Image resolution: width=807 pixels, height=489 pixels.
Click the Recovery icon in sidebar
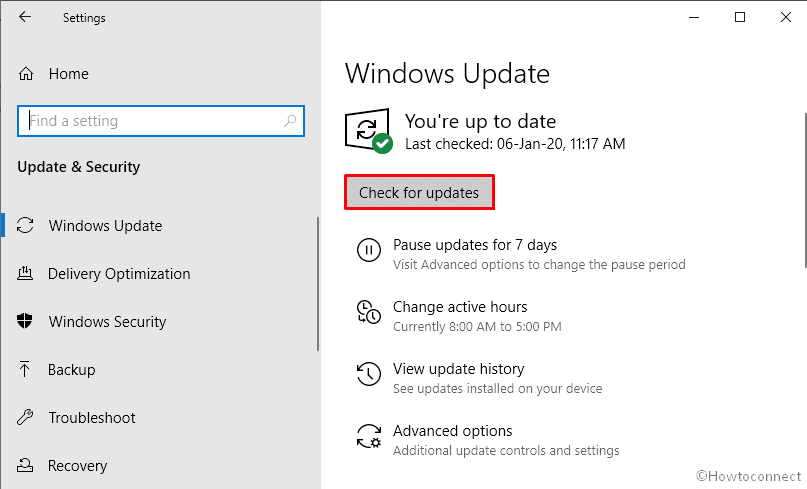25,465
